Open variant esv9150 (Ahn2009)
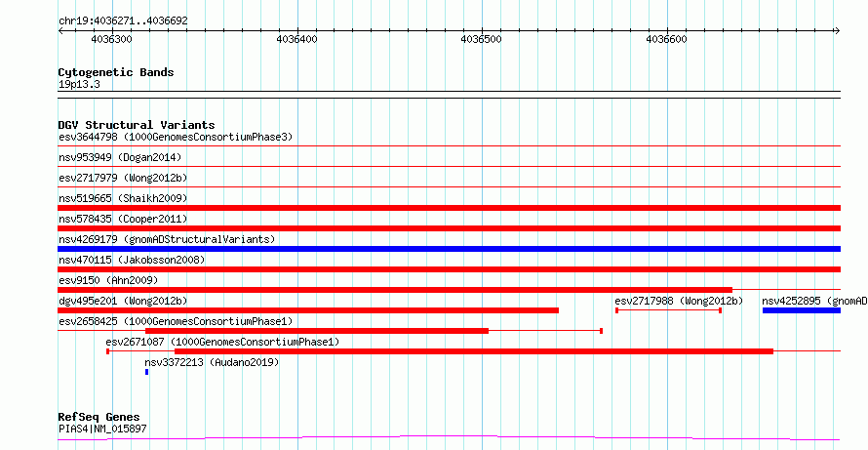The width and height of the screenshot is (868, 450). 108,280
